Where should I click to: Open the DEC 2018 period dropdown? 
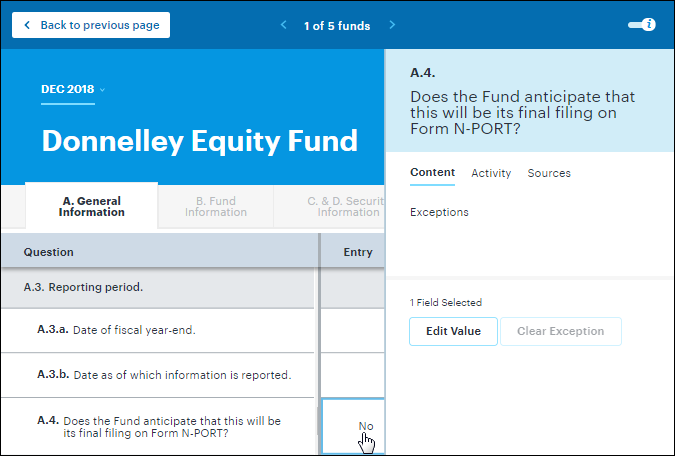pos(73,89)
